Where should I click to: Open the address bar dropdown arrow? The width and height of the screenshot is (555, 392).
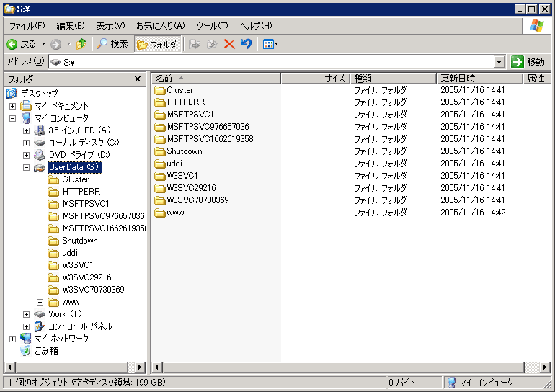coord(499,62)
